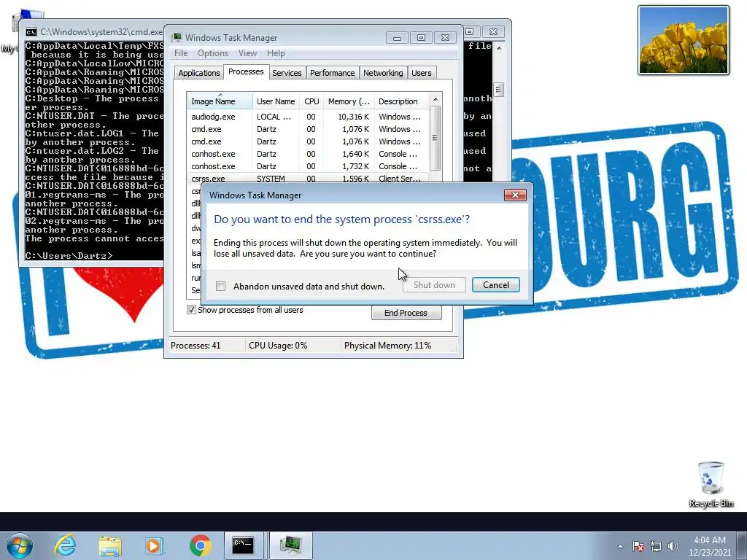Viewport: 747px width, 560px height.
Task: Launch Google Chrome from taskbar
Action: click(200, 545)
